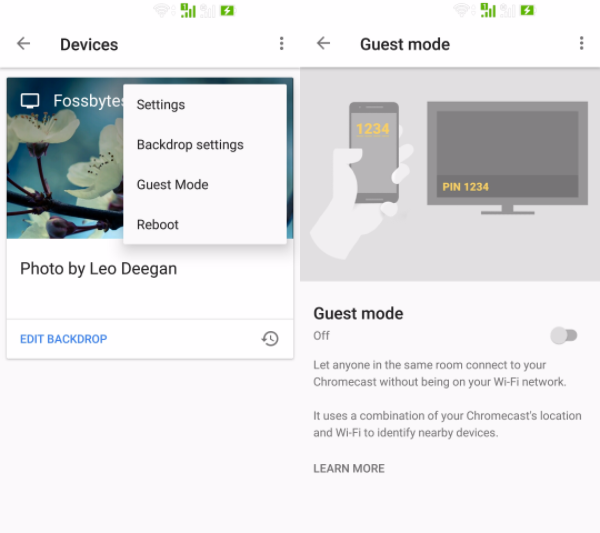Tap the Fossbytes device name
This screenshot has height=533, width=600.
pyautogui.click(x=88, y=101)
